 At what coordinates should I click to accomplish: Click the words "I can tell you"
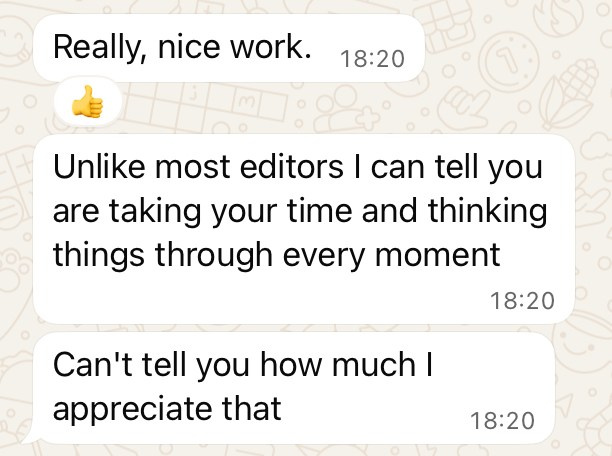click(453, 168)
